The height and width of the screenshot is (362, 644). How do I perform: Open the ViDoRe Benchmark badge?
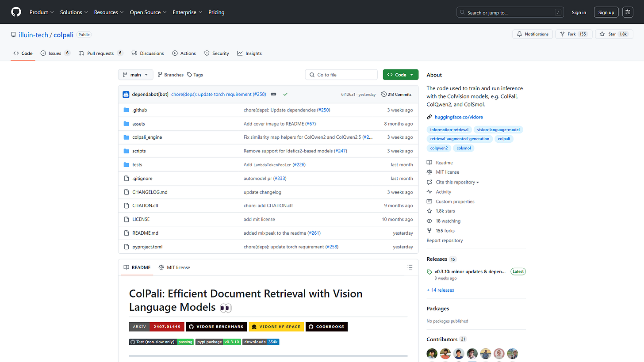click(216, 327)
